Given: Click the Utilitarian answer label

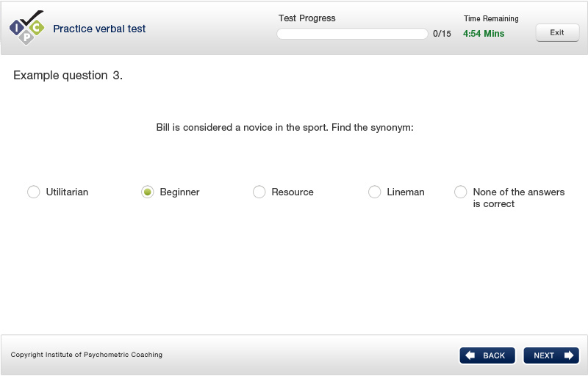Looking at the screenshot, I should (x=67, y=192).
